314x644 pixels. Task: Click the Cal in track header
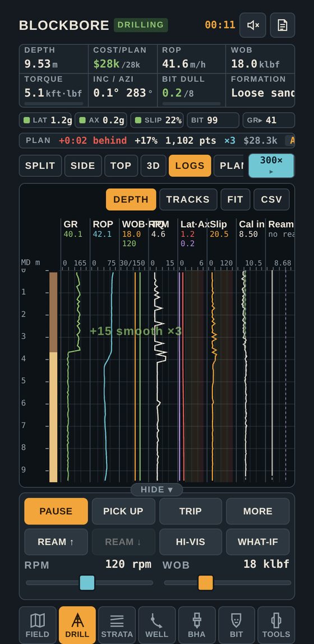click(x=252, y=224)
